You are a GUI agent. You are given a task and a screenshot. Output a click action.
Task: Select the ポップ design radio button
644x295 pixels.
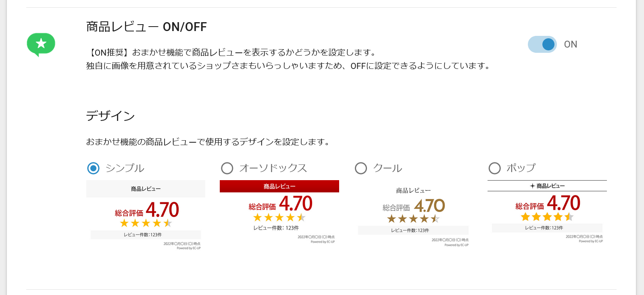point(494,168)
